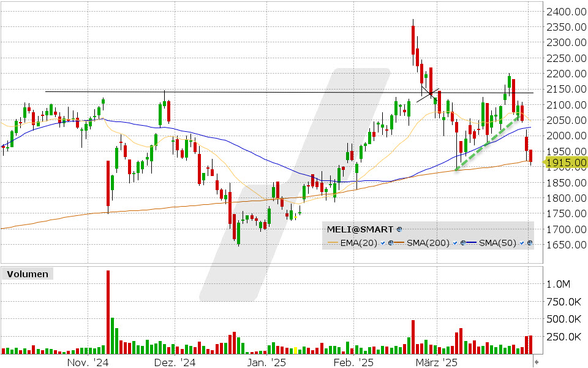Click the left arrow below the volume axis

click(x=537, y=362)
